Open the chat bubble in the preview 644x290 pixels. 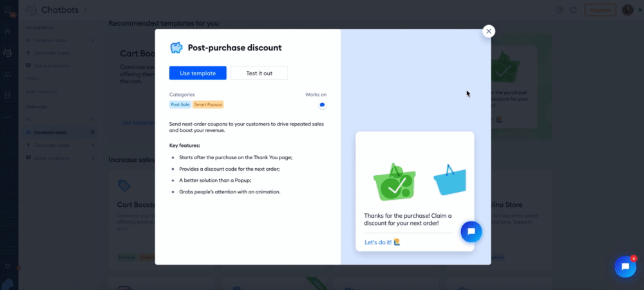[471, 231]
